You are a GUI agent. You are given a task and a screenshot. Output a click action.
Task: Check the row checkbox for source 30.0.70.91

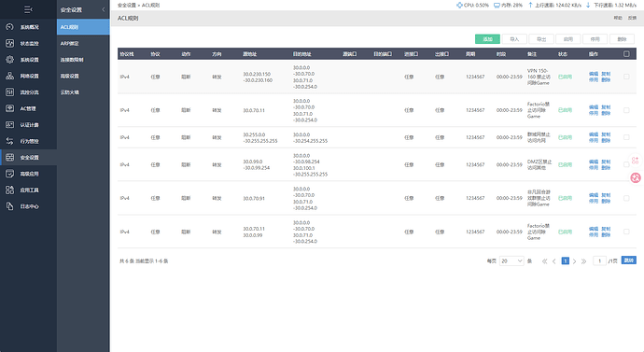[x=626, y=198]
